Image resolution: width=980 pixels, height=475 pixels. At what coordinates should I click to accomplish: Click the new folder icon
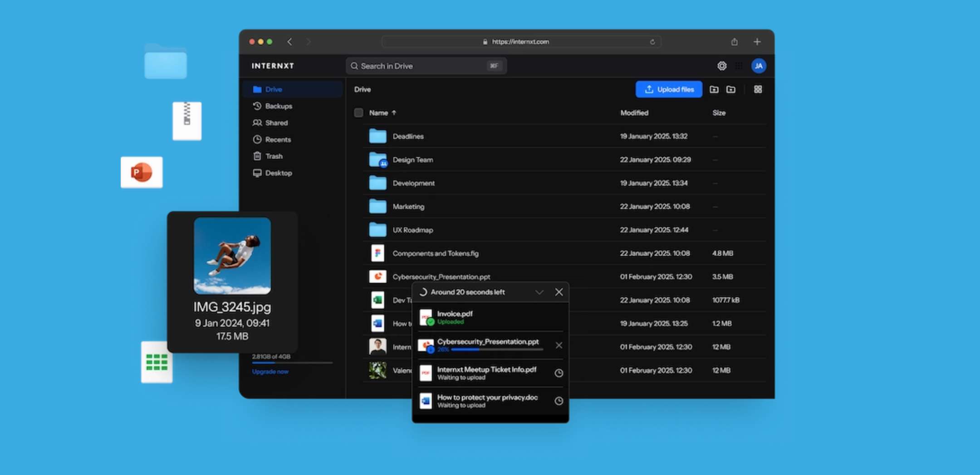730,89
